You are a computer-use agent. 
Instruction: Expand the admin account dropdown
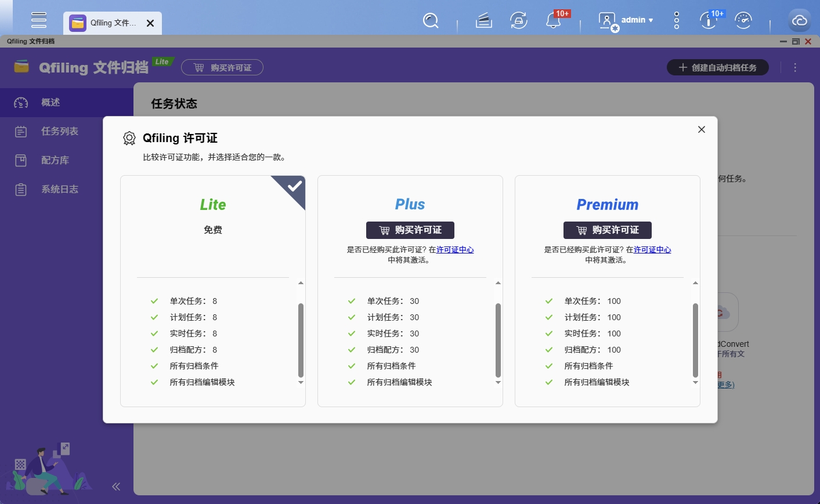point(637,20)
